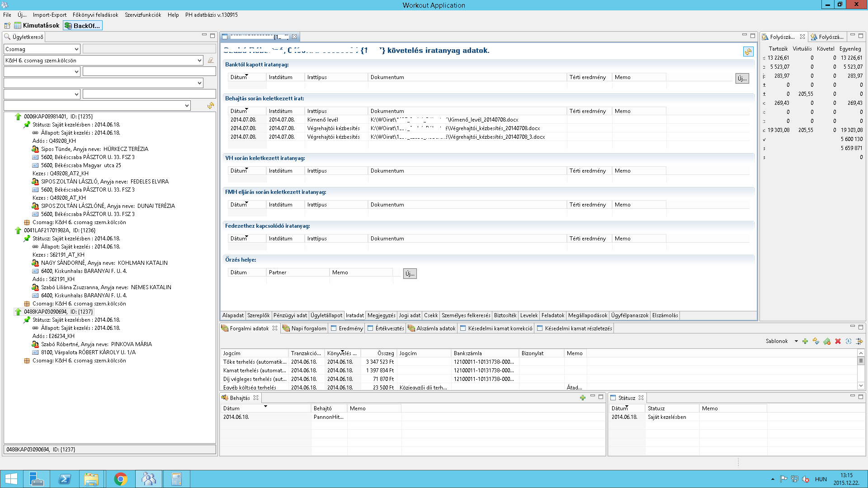Expand K&H 6. csomag szem.kölcsön combo box

tap(199, 61)
